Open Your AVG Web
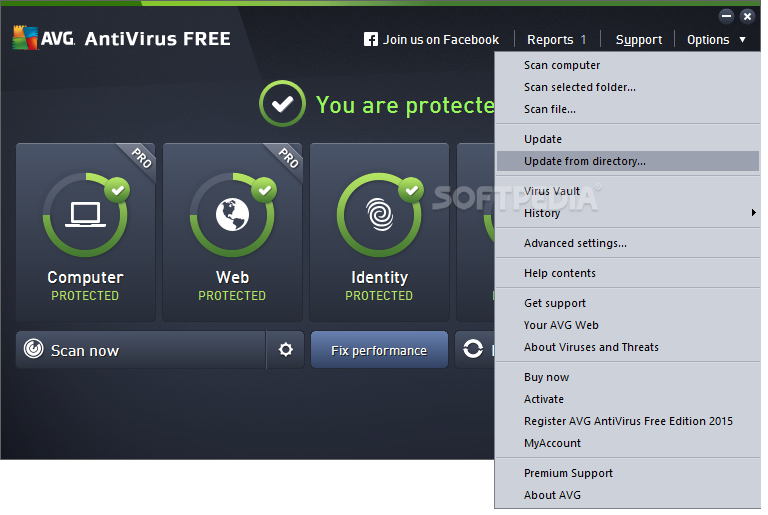Viewport: 768px width, 515px height. pyautogui.click(x=627, y=325)
